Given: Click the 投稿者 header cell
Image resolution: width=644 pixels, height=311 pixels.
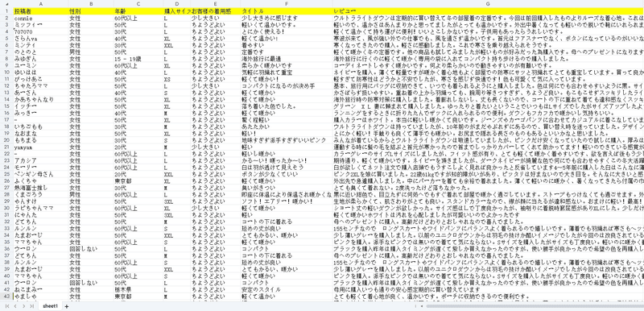Looking at the screenshot, I should coord(41,11).
